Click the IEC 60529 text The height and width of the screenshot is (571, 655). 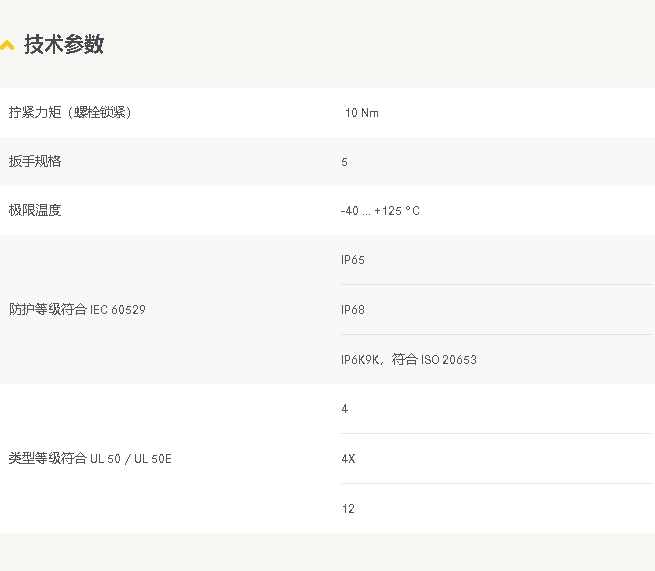(118, 310)
